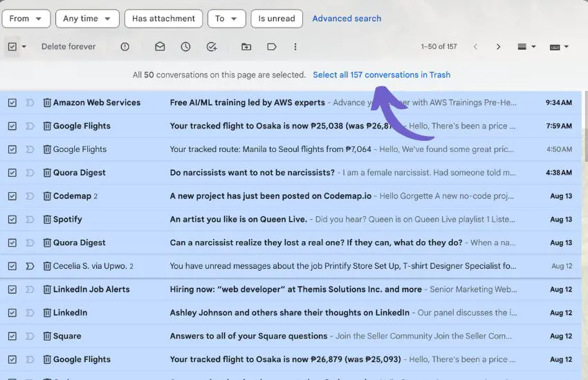This screenshot has width=588, height=380.
Task: Uncheck the LinkedIn Job Alerts checkbox
Action: click(12, 289)
